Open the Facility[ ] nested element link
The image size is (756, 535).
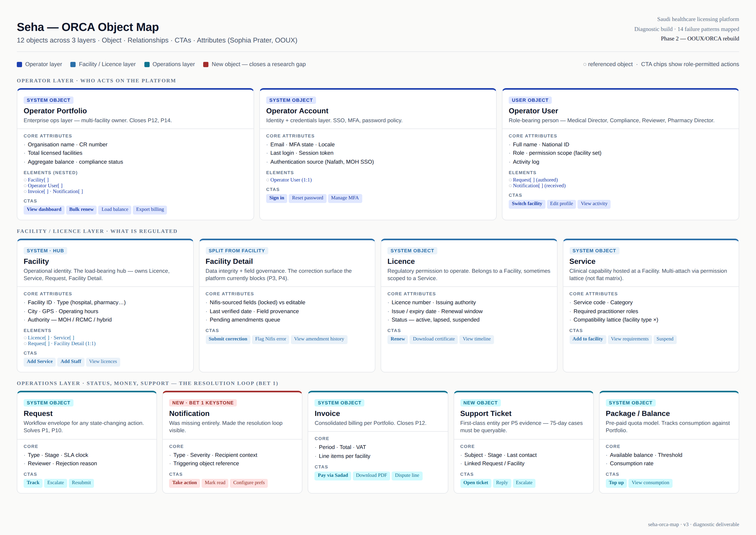click(x=38, y=180)
